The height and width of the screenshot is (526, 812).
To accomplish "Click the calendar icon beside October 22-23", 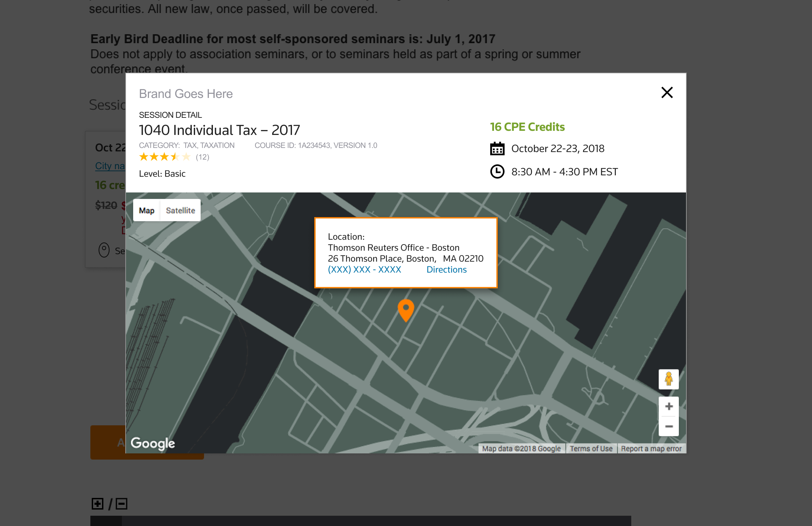I will click(497, 149).
